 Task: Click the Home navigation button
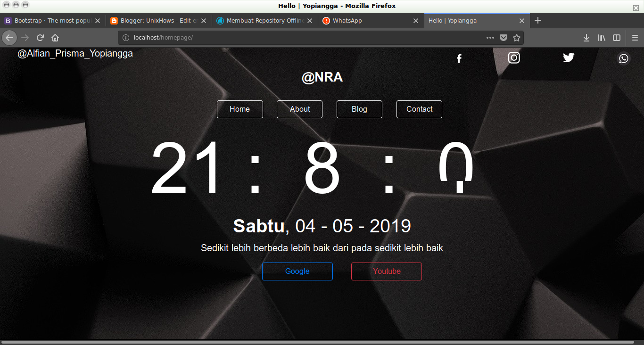tap(240, 109)
